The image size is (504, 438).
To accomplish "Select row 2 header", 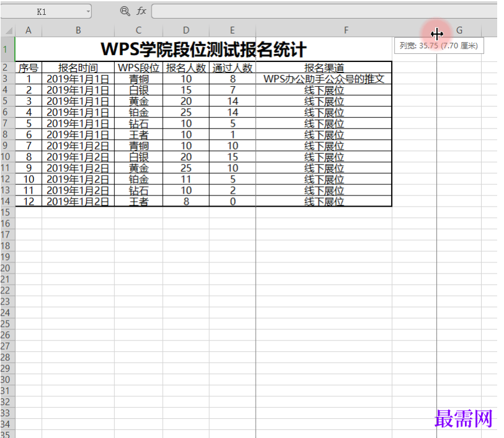I will tap(7, 68).
